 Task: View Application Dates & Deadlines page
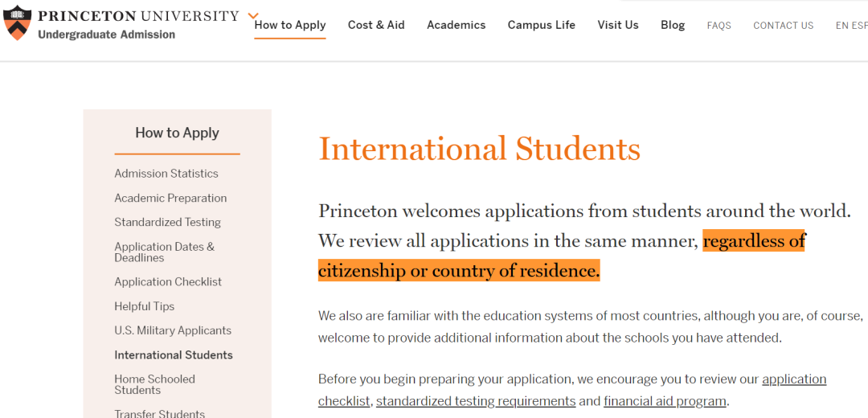[x=165, y=252]
